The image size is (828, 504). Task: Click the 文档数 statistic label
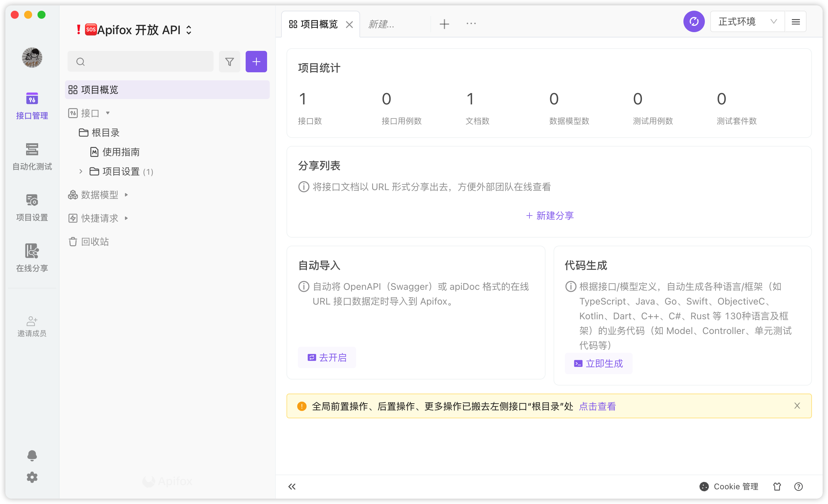pyautogui.click(x=477, y=121)
